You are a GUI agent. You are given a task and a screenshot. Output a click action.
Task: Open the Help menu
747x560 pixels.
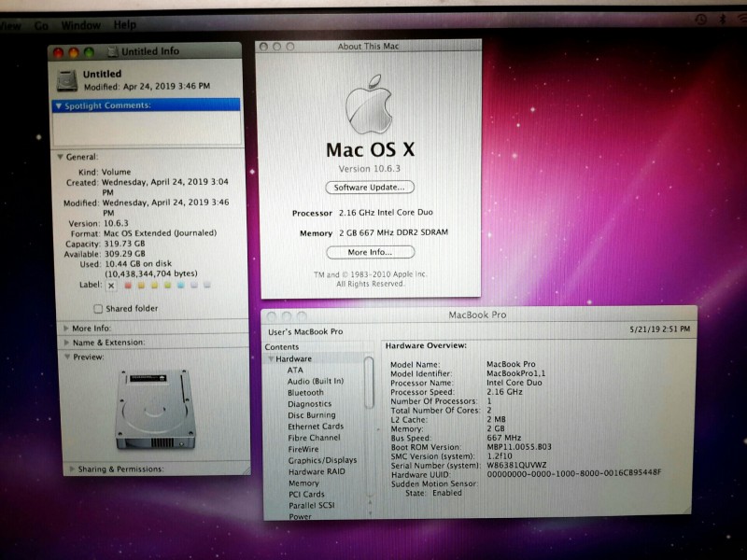coord(125,24)
